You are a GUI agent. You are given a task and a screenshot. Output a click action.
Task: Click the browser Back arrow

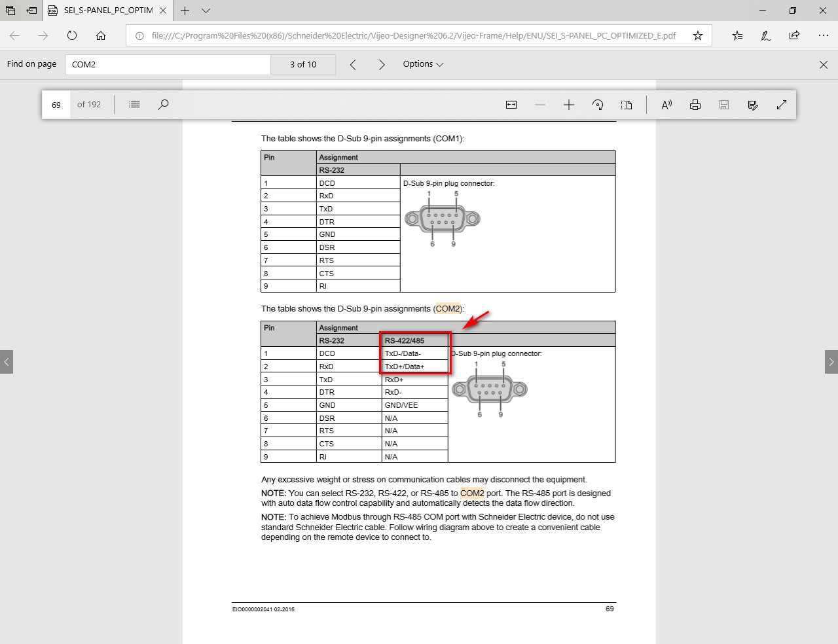[x=15, y=35]
